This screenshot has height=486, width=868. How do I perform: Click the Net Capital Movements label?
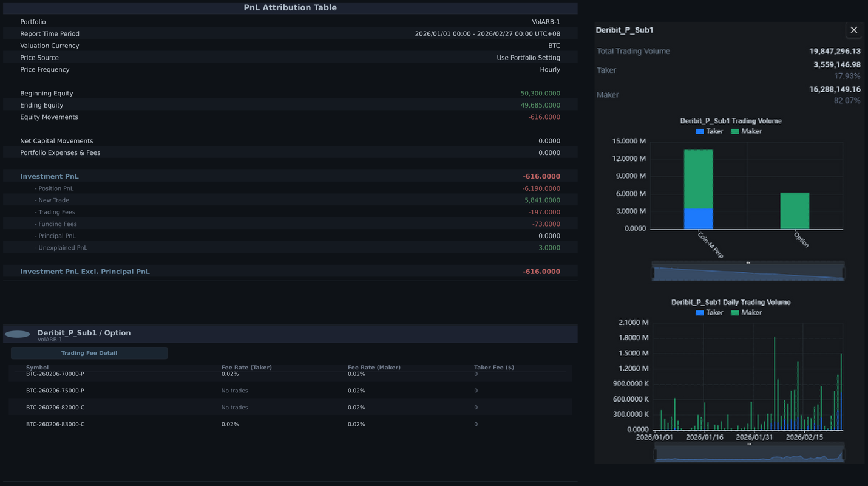(56, 141)
